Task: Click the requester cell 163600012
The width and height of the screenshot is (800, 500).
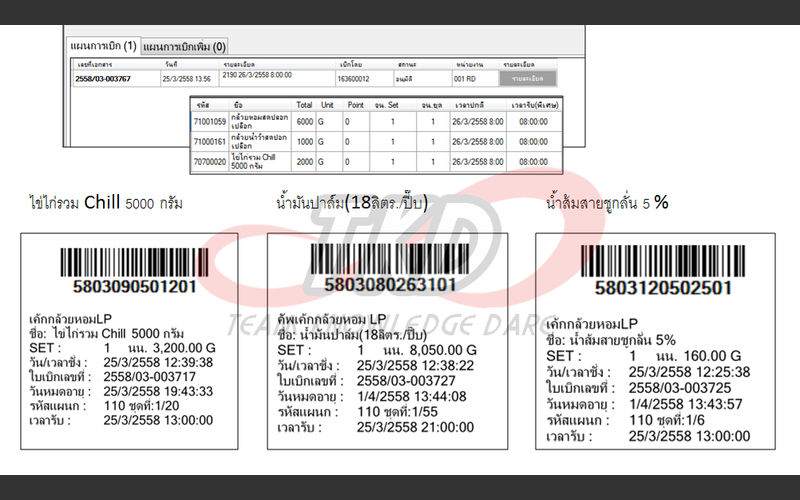Action: (353, 79)
